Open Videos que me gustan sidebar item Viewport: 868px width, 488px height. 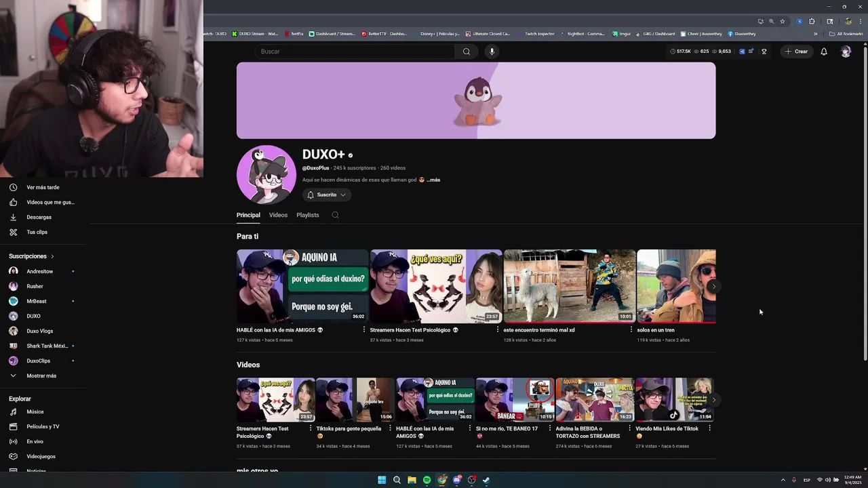coord(43,202)
